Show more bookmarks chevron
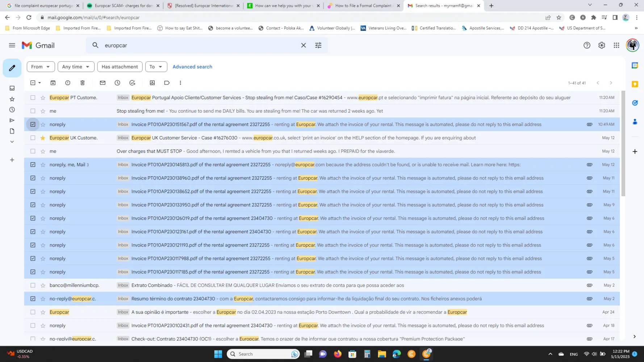The height and width of the screenshot is (362, 644). pos(636,28)
